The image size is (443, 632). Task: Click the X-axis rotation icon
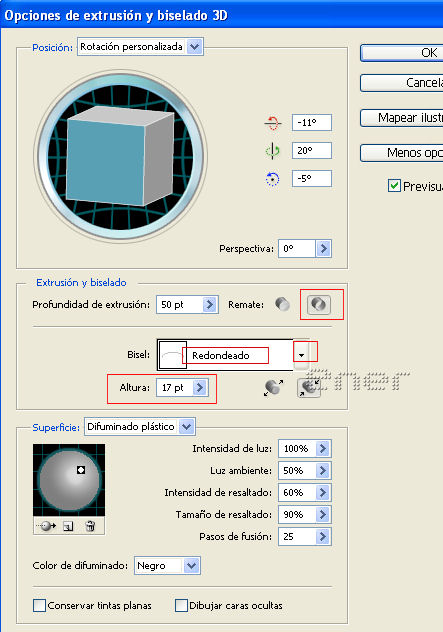pyautogui.click(x=273, y=123)
